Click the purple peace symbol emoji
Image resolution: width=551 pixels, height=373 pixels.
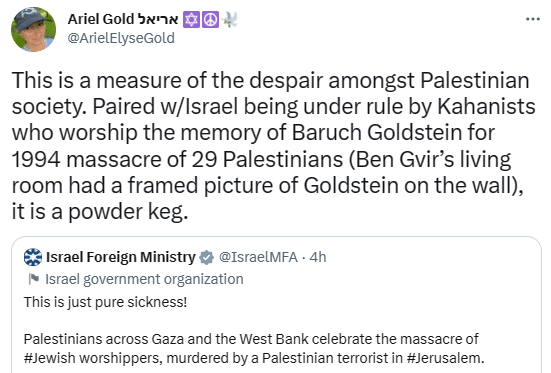pyautogui.click(x=210, y=19)
